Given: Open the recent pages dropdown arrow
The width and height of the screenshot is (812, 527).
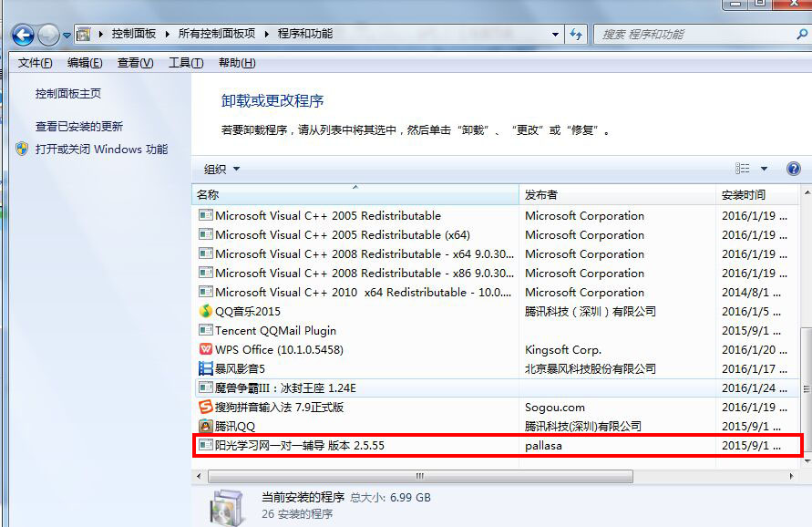Looking at the screenshot, I should pyautogui.click(x=67, y=36).
